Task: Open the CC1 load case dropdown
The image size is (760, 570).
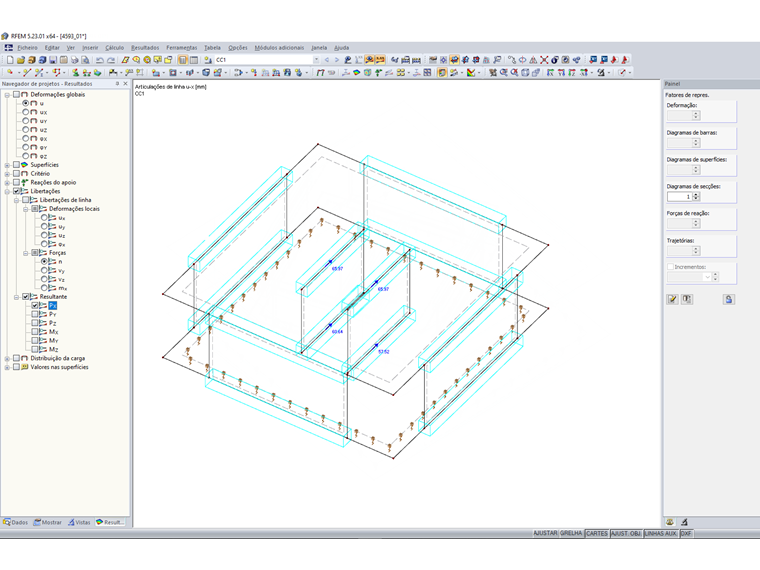Action: pyautogui.click(x=316, y=60)
